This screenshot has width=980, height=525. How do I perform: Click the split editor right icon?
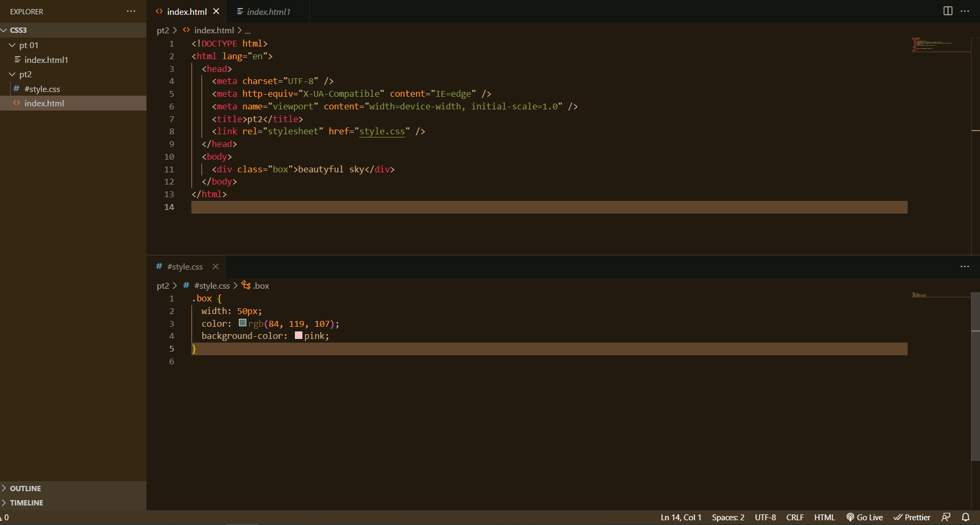[x=948, y=11]
